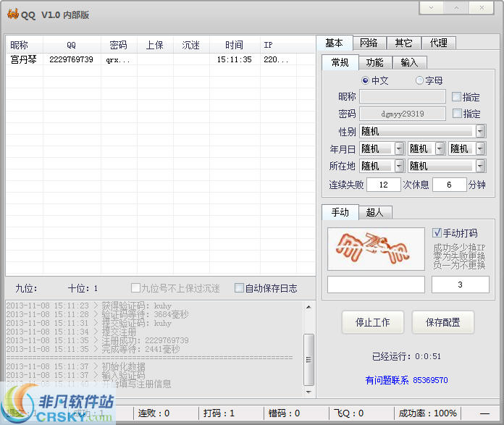Click the log scrollbar thumb
This screenshot has height=425, width=504.
tap(308, 359)
